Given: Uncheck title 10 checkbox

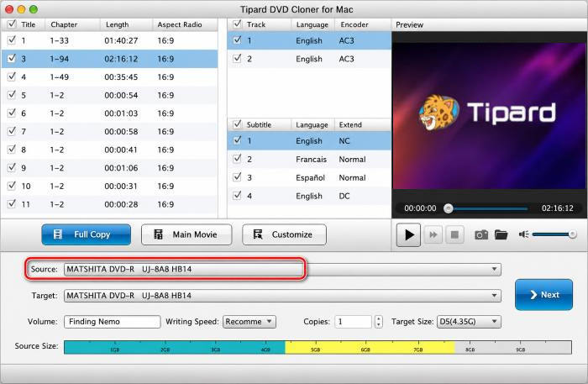Looking at the screenshot, I should tap(12, 185).
